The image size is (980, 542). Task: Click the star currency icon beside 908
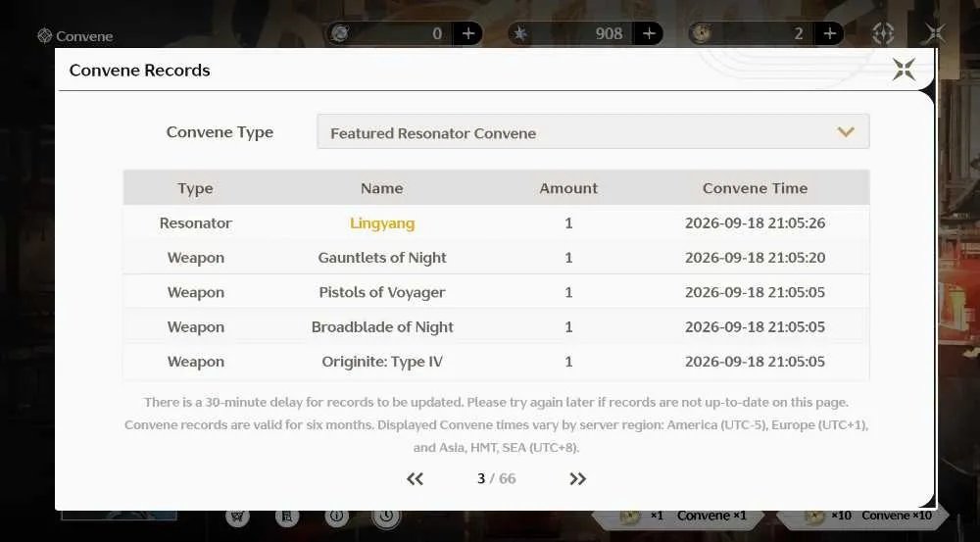click(520, 33)
